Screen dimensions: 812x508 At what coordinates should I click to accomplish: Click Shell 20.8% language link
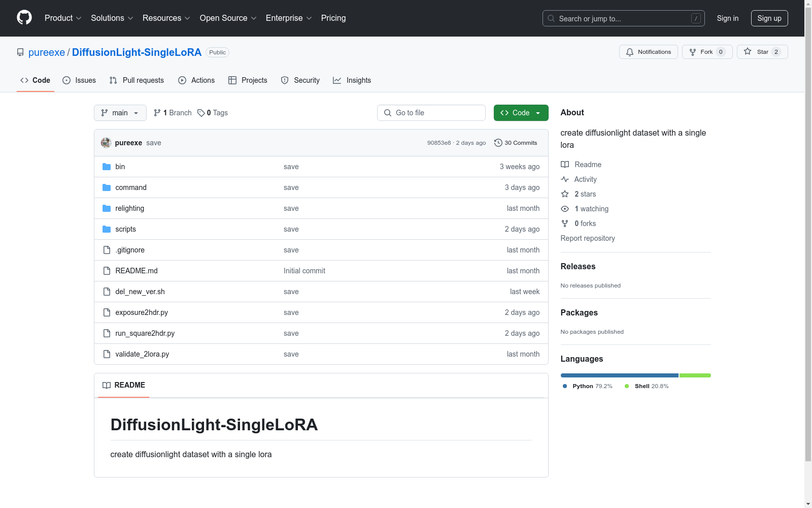point(647,386)
